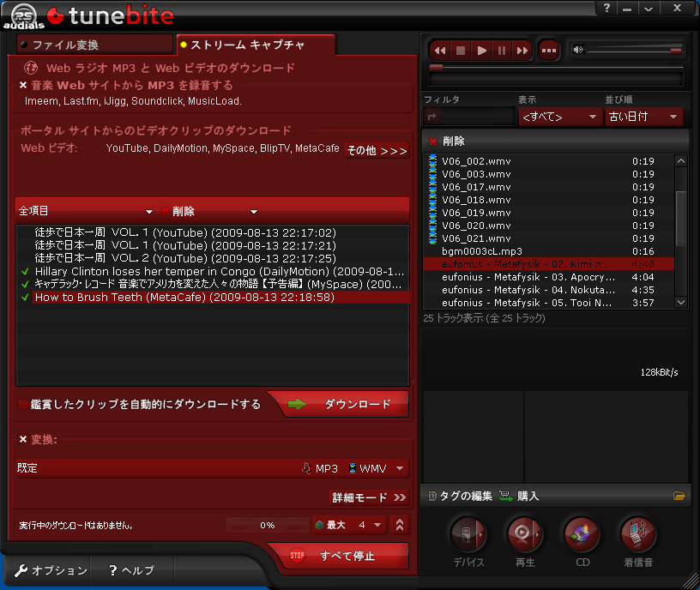Open the 既定 conversion format dropdown

pyautogui.click(x=213, y=468)
